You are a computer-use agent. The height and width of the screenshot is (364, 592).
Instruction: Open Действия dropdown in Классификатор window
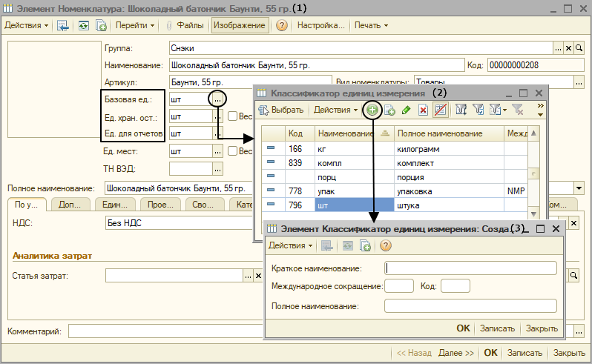[x=335, y=110]
